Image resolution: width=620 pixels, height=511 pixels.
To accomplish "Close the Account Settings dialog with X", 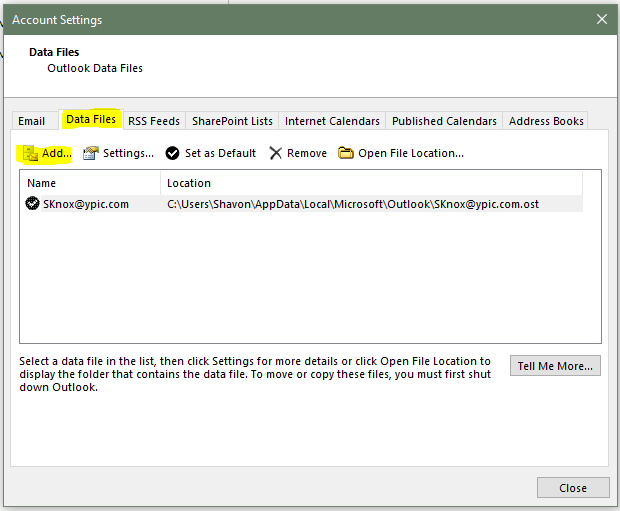I will click(602, 19).
